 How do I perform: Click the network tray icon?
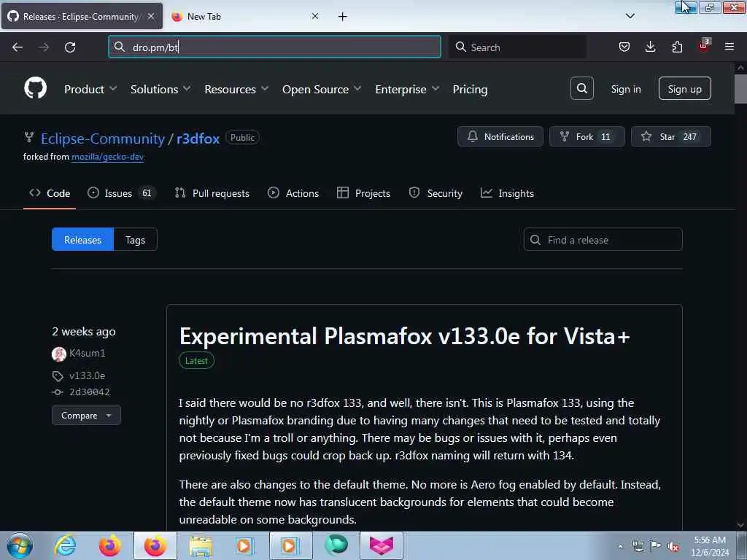click(638, 547)
